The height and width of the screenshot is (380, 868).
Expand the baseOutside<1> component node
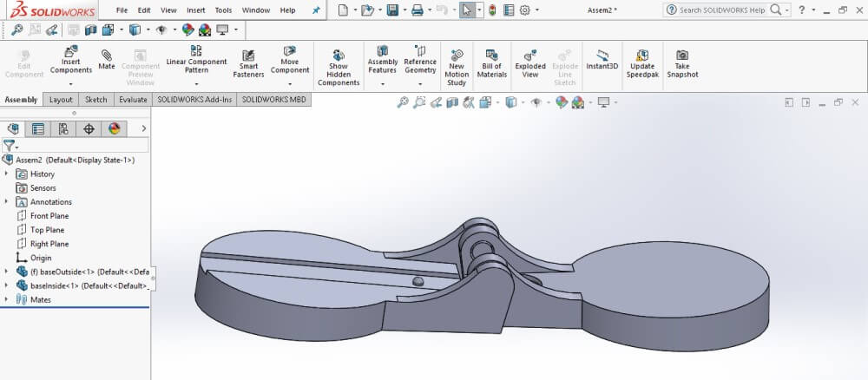tap(7, 272)
